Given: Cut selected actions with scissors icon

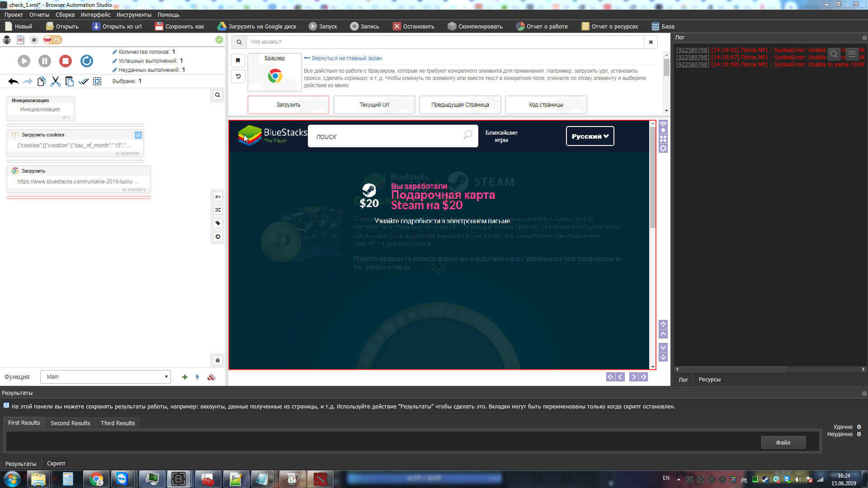Looking at the screenshot, I should click(x=56, y=81).
